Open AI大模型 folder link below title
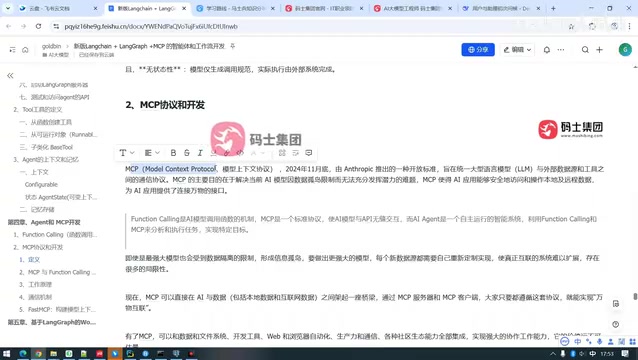The width and height of the screenshot is (638, 360). (56, 55)
